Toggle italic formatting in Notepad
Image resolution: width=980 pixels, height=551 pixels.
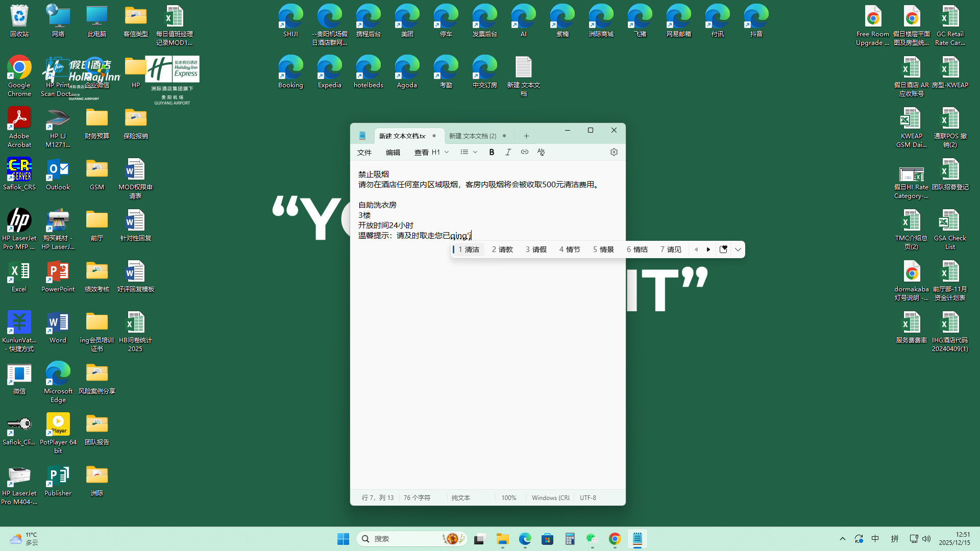point(508,152)
